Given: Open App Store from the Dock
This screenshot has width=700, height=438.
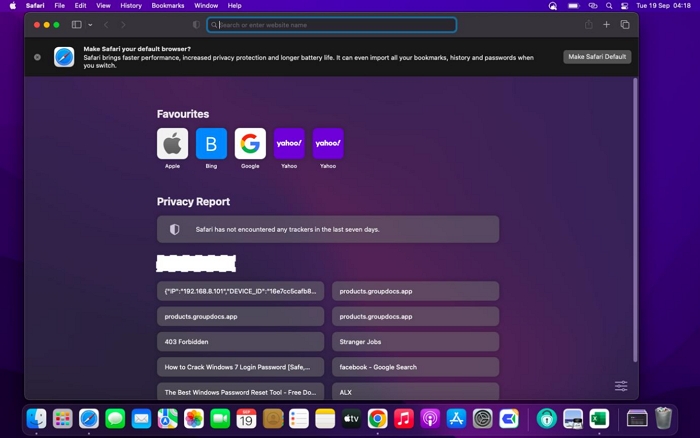Looking at the screenshot, I should click(x=456, y=419).
